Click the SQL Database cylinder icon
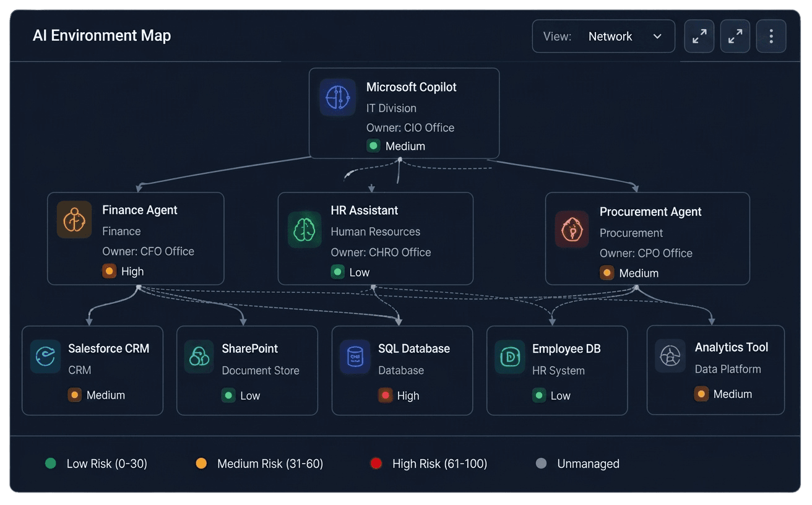This screenshot has height=505, width=812. pyautogui.click(x=355, y=356)
